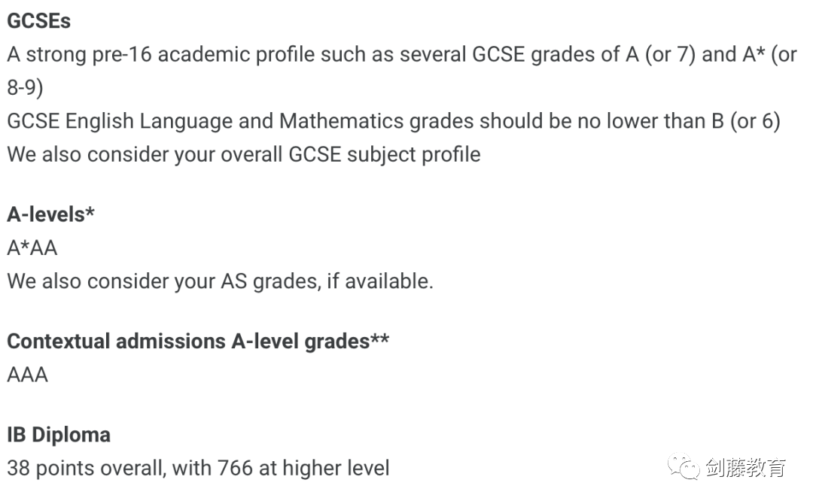
Task: Click 'We also consider your AS grades' line
Action: (220, 281)
